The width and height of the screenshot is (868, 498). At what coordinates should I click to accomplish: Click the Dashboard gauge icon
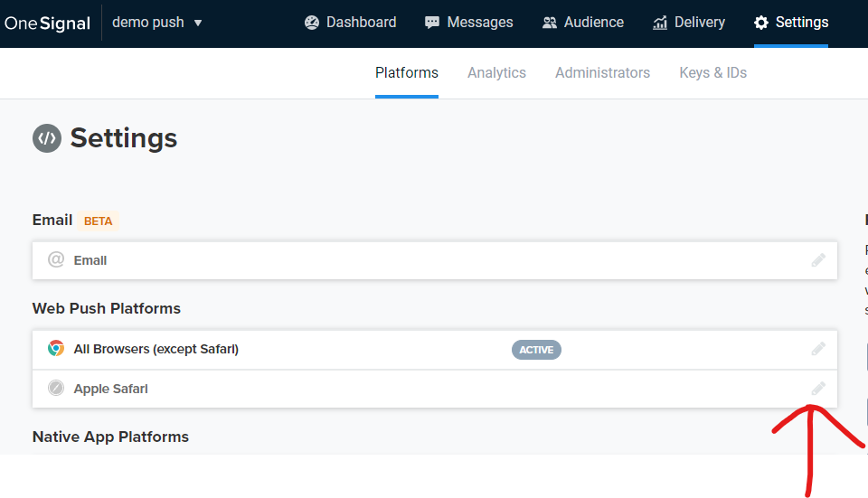312,23
